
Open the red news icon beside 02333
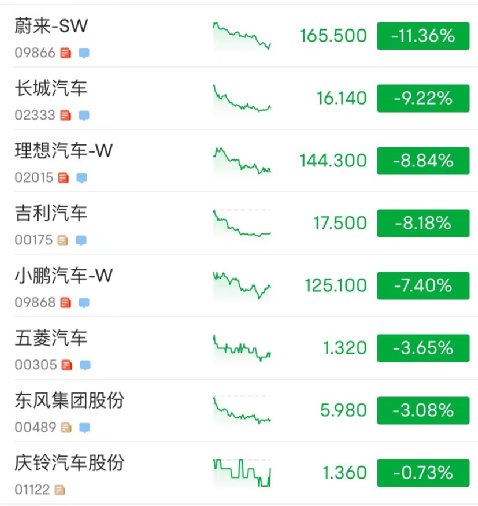click(x=66, y=115)
